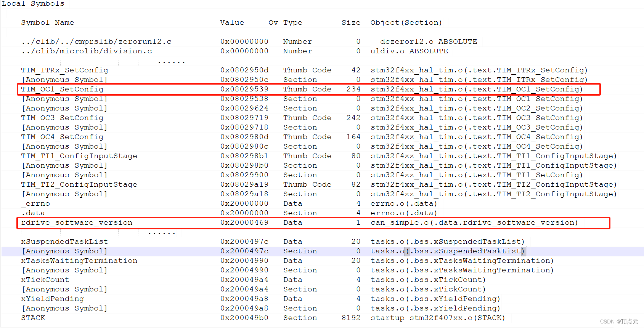Select the TIM_ITRx_SetConfig symbol name
Screen dimensions: 644x328
pos(64,70)
